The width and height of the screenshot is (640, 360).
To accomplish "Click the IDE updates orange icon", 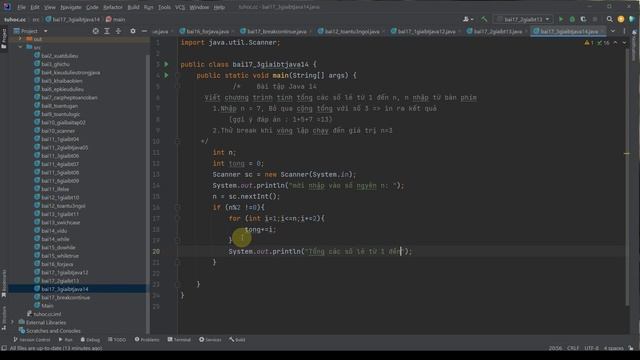I will [x=621, y=19].
